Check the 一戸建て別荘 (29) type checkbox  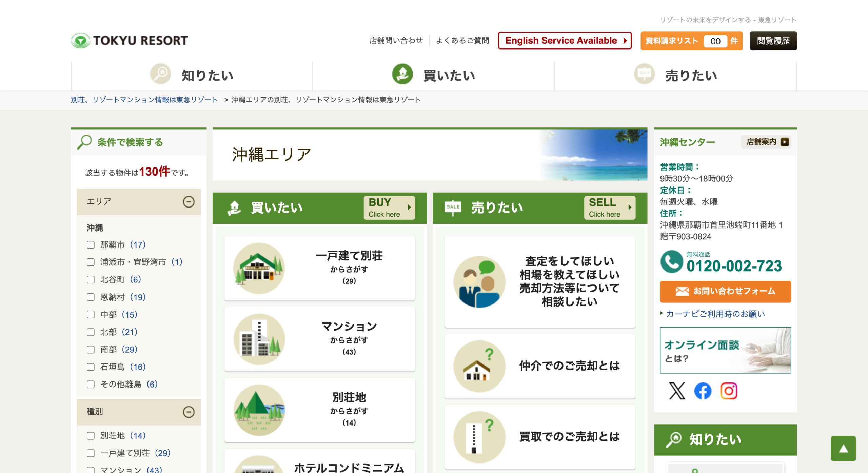(x=91, y=453)
